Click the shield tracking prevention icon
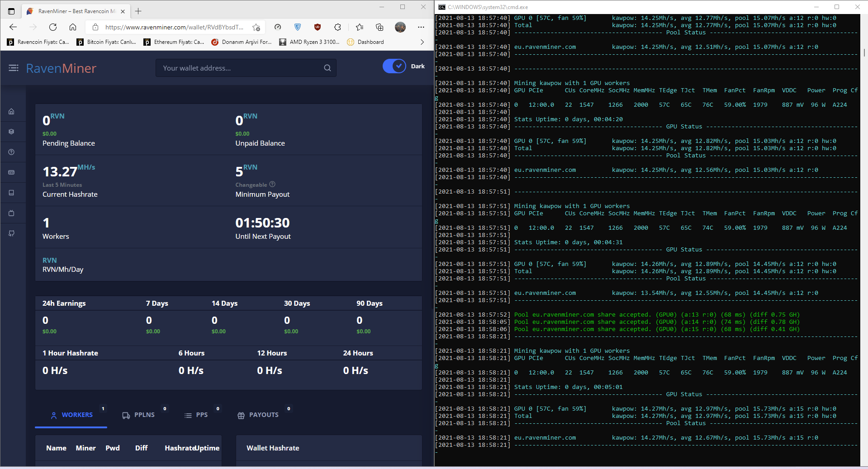 (x=298, y=27)
